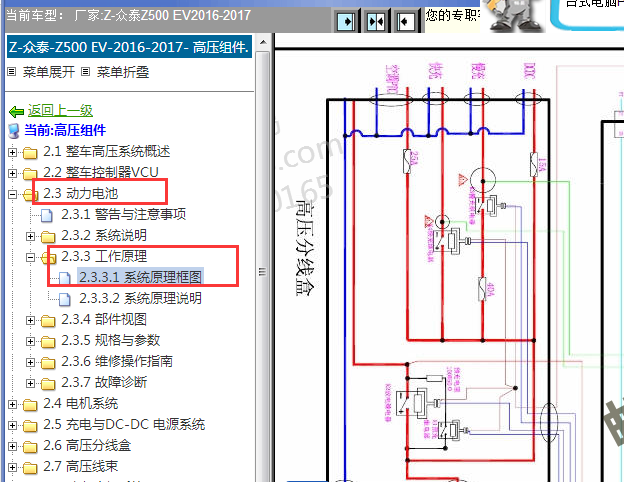Click the folder icon for 2.3.5 规格与参数
Screen dimensions: 624x482
(x=48, y=341)
